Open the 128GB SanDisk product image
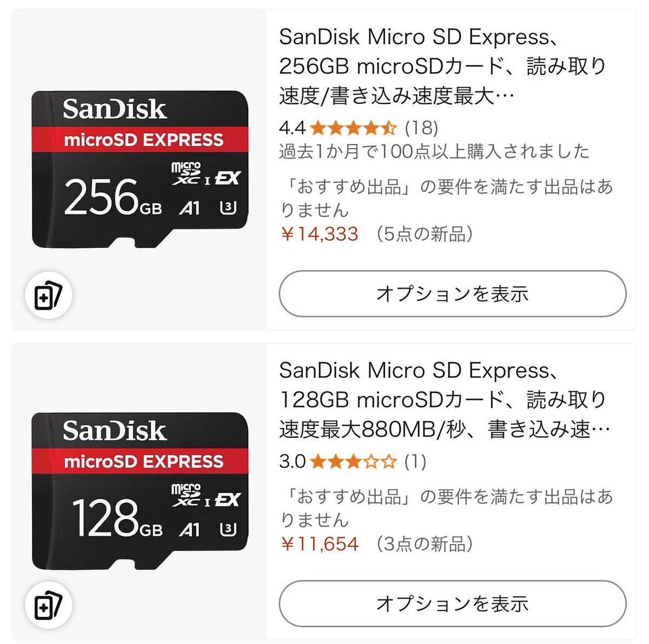 point(140,490)
